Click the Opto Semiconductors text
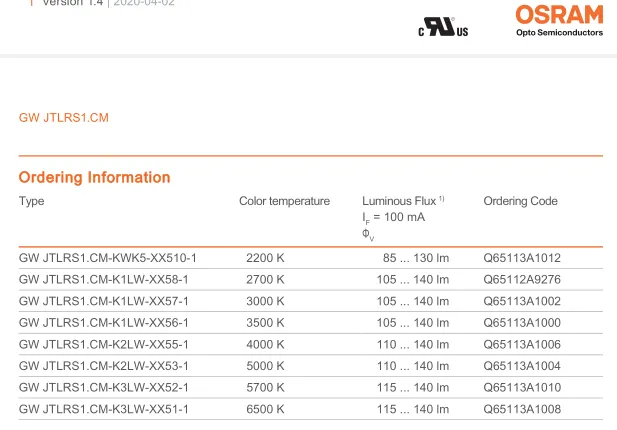 (559, 33)
